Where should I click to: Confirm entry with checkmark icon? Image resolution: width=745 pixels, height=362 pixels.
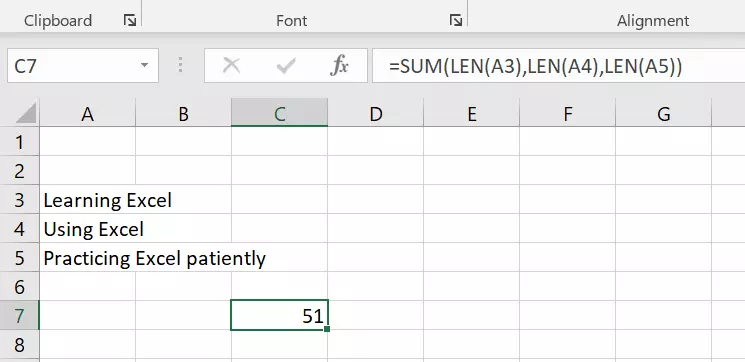click(286, 66)
